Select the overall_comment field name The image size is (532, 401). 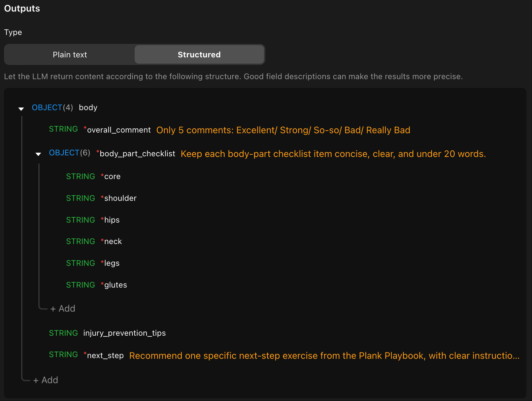[118, 130]
